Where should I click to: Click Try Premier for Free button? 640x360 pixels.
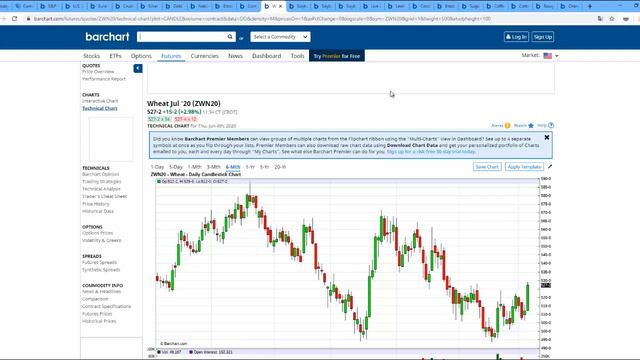pyautogui.click(x=337, y=56)
